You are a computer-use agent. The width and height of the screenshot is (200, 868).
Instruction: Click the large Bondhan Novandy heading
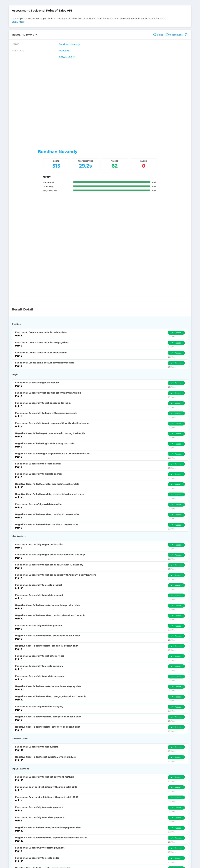pyautogui.click(x=57, y=152)
